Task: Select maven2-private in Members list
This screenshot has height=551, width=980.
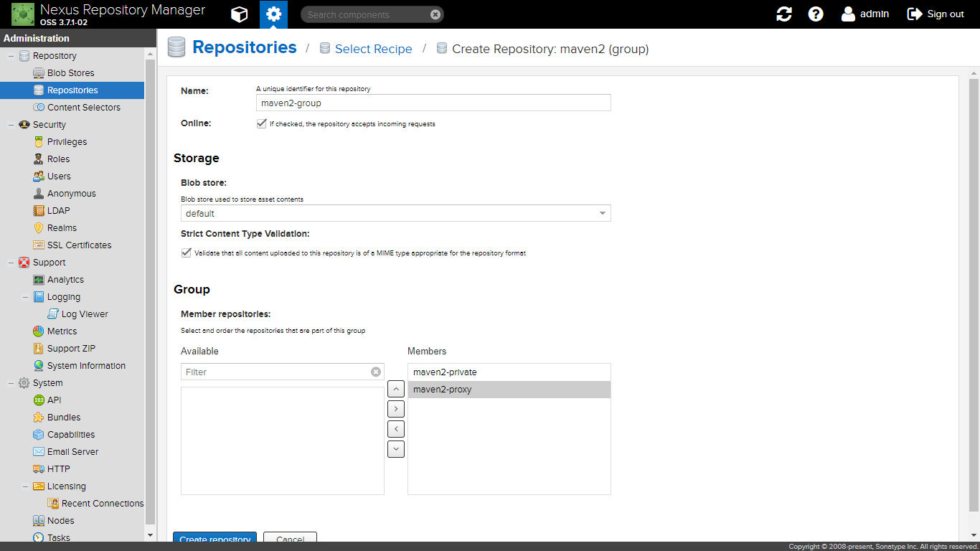Action: (x=509, y=372)
